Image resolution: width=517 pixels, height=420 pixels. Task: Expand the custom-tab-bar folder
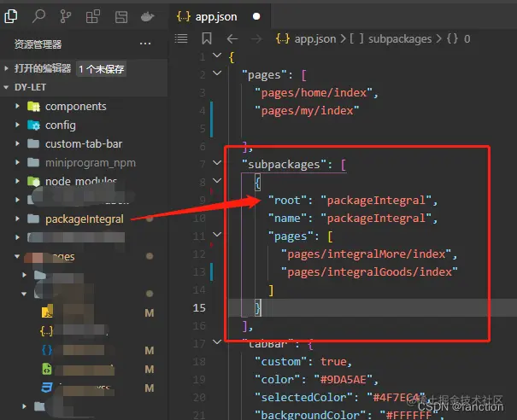17,143
